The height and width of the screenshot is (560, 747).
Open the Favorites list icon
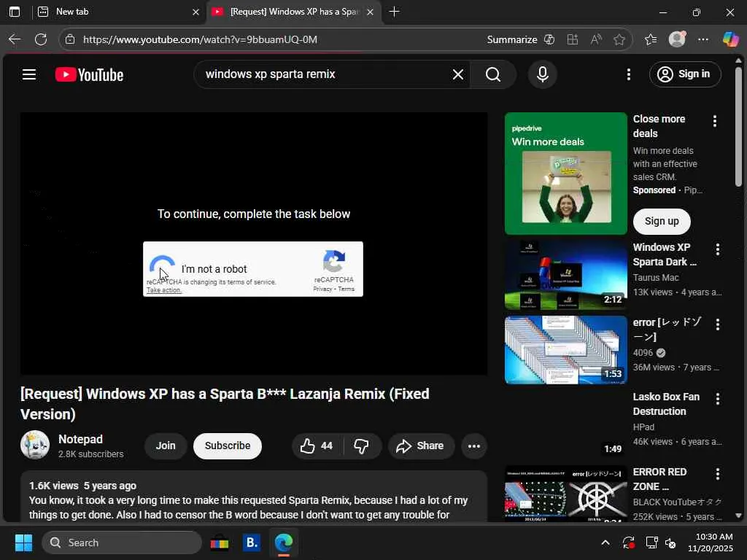651,39
